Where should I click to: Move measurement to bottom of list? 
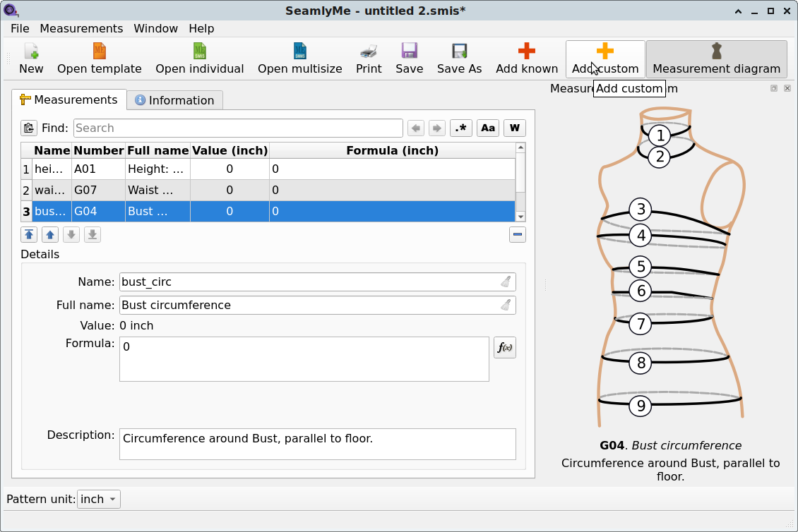point(92,234)
